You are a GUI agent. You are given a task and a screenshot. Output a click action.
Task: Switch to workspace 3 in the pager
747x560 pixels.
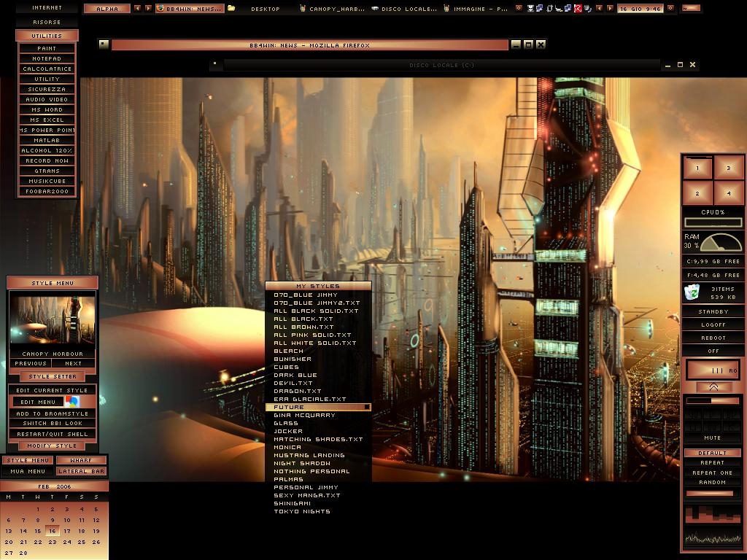[729, 168]
